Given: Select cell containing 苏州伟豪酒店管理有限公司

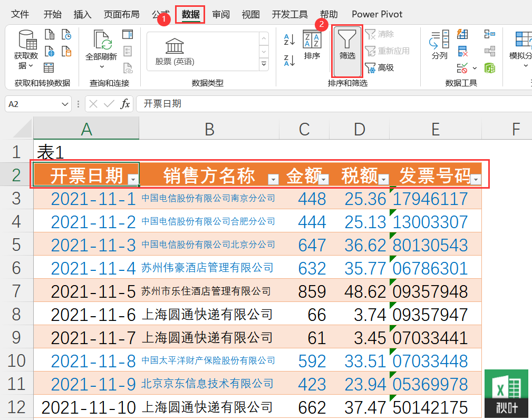Looking at the screenshot, I should [209, 268].
